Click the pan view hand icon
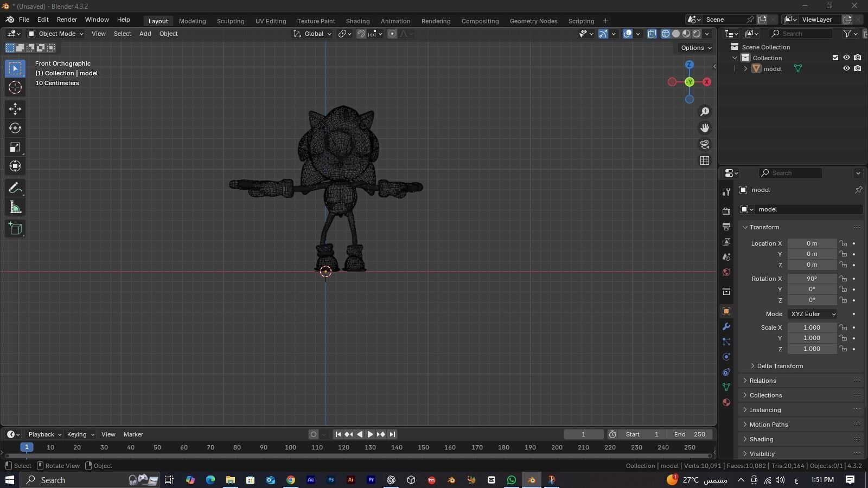 tap(705, 128)
